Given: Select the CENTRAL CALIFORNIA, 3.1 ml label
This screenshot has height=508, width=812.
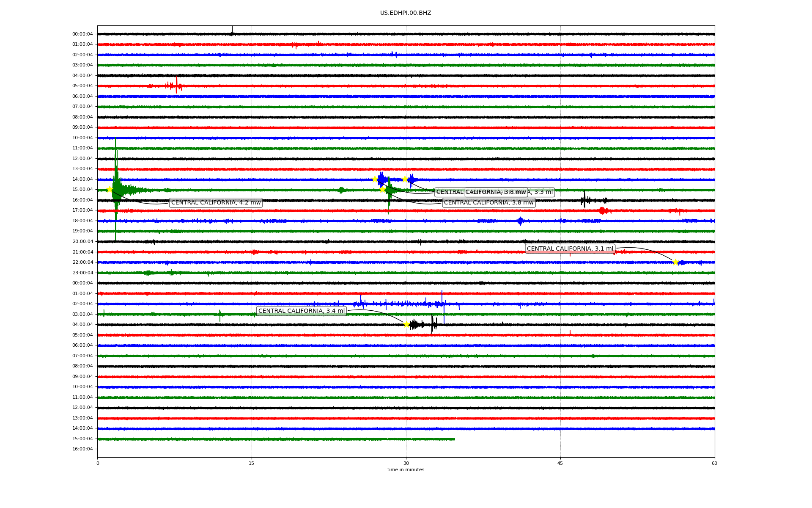Looking at the screenshot, I should [x=570, y=249].
